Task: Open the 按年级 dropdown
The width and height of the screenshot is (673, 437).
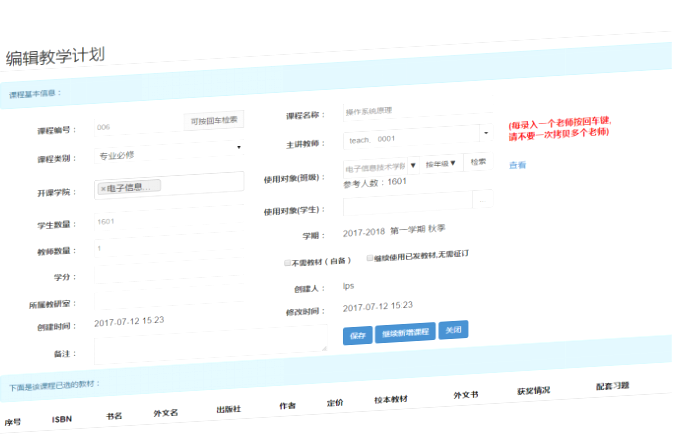Action: click(x=441, y=163)
